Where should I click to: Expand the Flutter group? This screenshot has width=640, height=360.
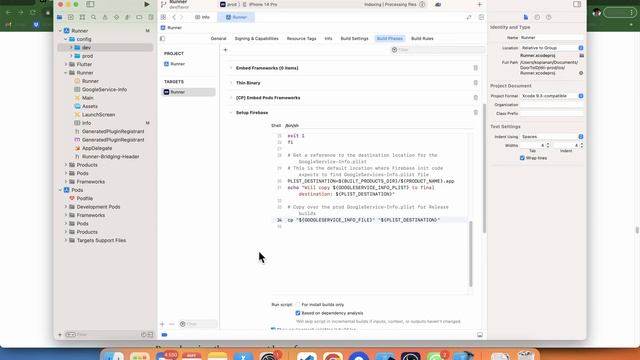[66, 64]
